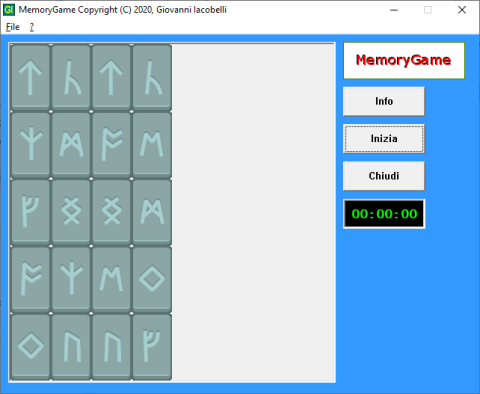Image resolution: width=480 pixels, height=394 pixels.
Task: Choose the plain M rune card in the fourth row
Action: pyautogui.click(x=111, y=279)
